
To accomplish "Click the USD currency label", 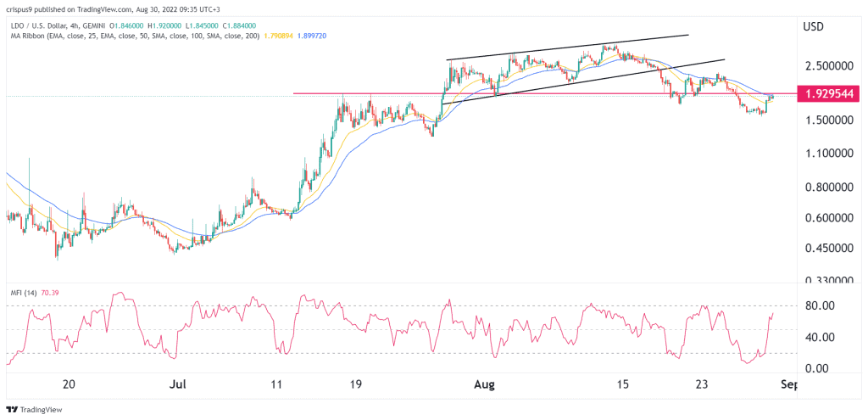I will (813, 26).
